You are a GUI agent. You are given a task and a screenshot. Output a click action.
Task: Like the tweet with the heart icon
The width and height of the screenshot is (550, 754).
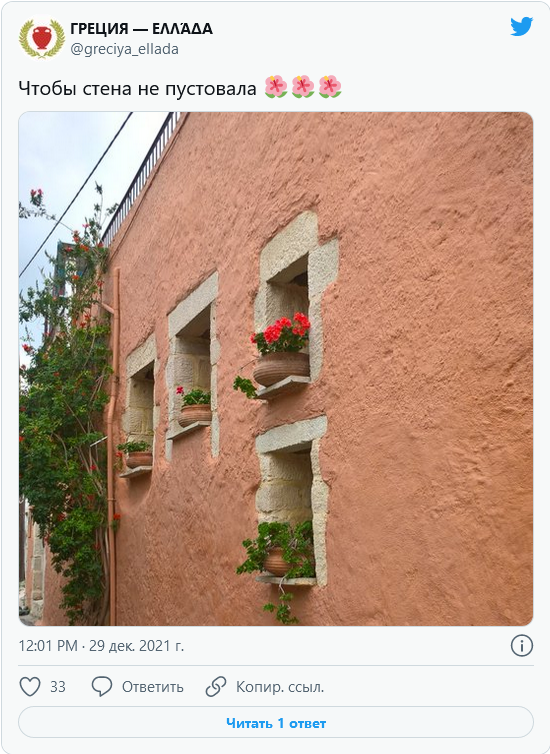click(x=30, y=687)
